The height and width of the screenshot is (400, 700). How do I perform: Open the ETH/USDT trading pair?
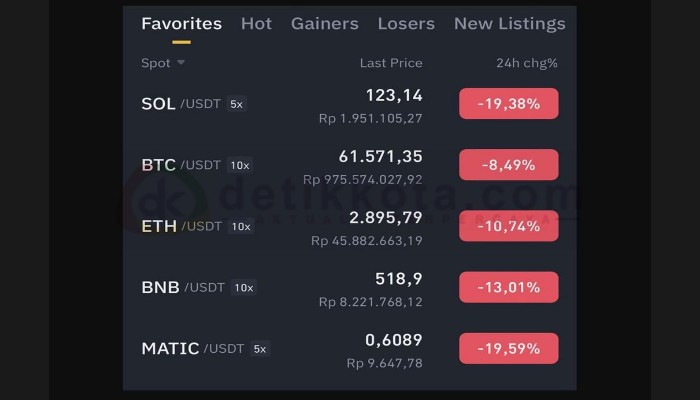[350, 226]
